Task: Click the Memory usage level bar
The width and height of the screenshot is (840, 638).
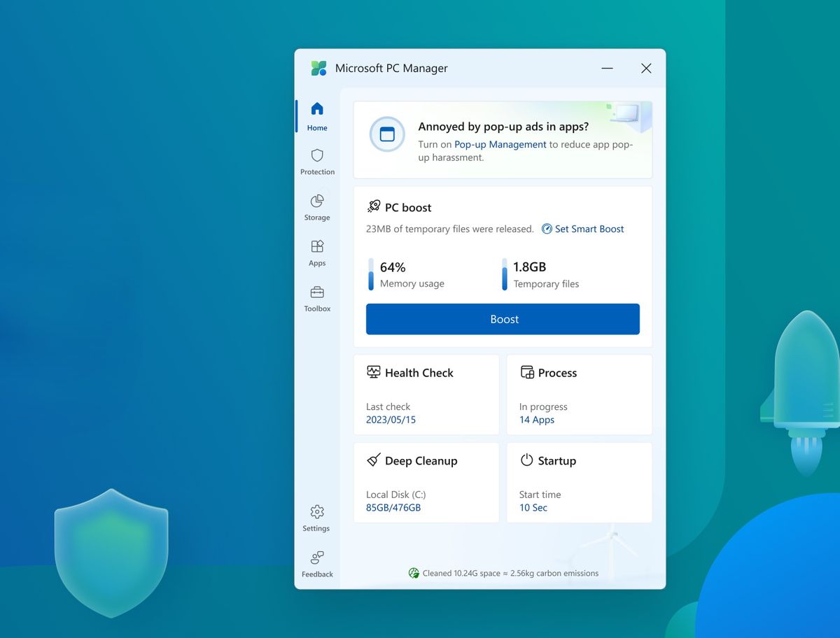Action: (x=370, y=274)
